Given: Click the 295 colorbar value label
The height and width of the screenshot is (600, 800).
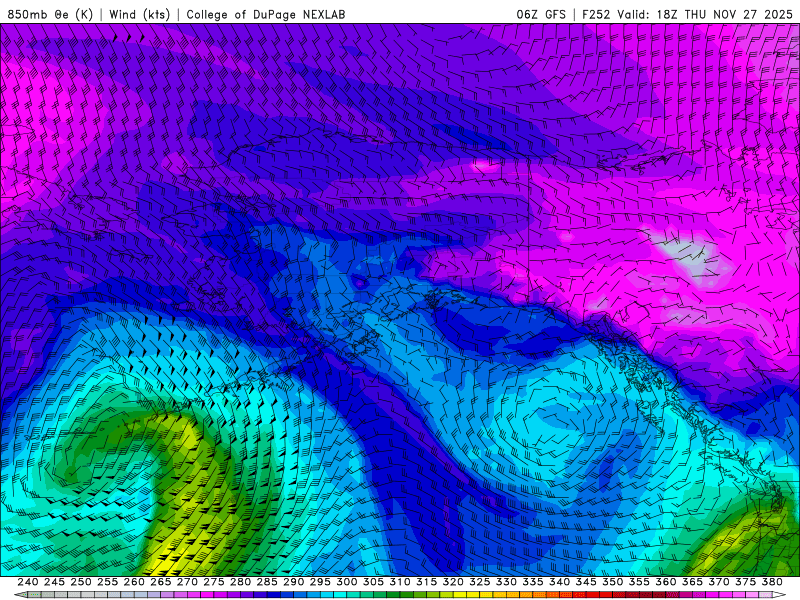Looking at the screenshot, I should (320, 582).
